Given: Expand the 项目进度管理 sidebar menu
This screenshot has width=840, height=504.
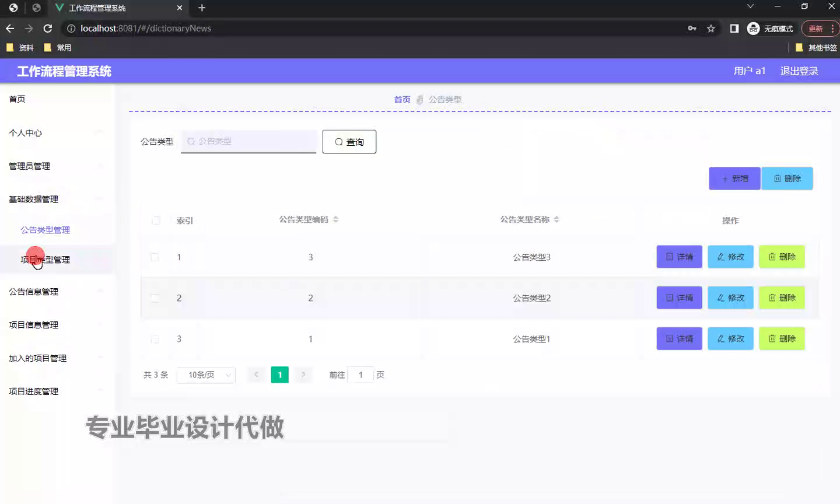Looking at the screenshot, I should [x=57, y=391].
